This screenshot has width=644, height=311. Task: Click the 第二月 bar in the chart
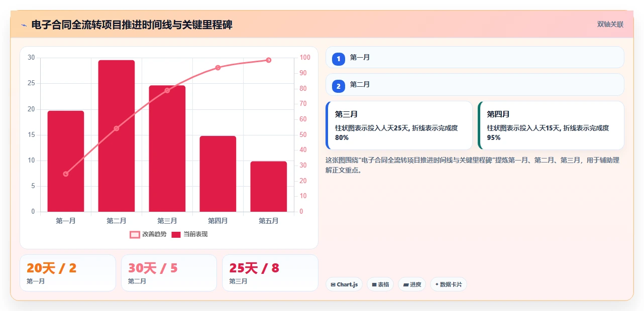pos(117,135)
